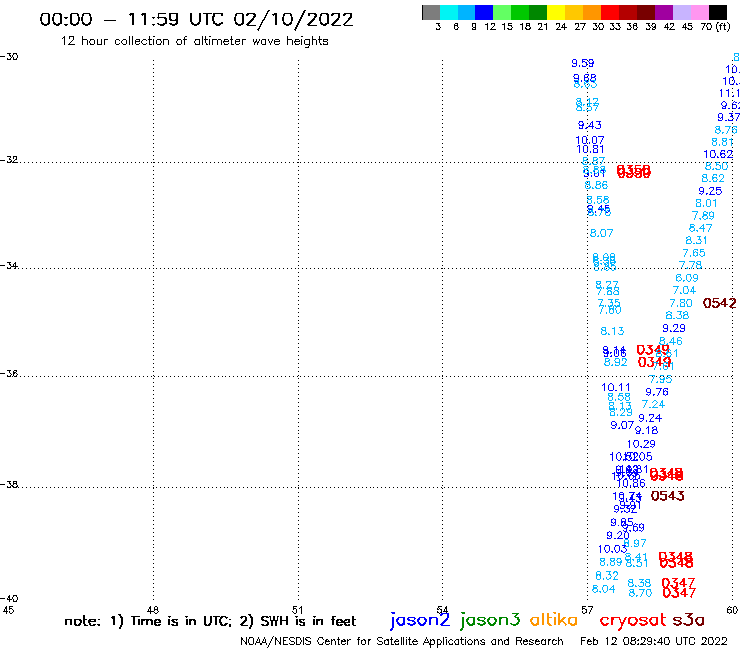This screenshot has width=740, height=650.
Task: Select the light green legend swatch
Action: click(502, 12)
